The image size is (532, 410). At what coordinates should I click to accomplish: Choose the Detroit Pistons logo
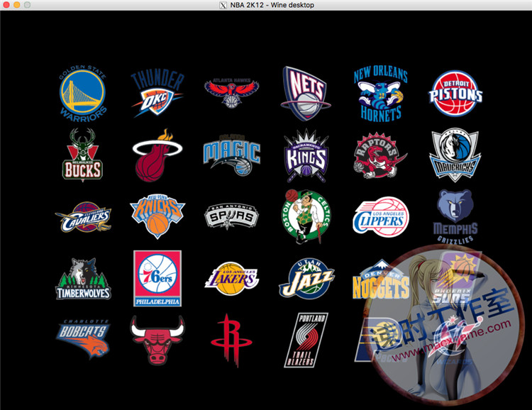pos(455,94)
